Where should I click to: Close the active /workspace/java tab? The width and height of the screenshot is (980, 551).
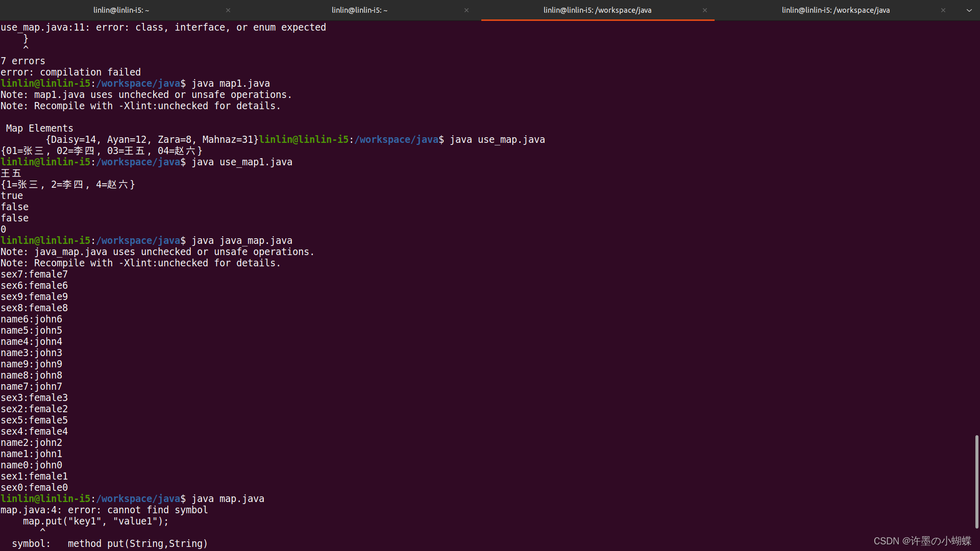pyautogui.click(x=704, y=10)
